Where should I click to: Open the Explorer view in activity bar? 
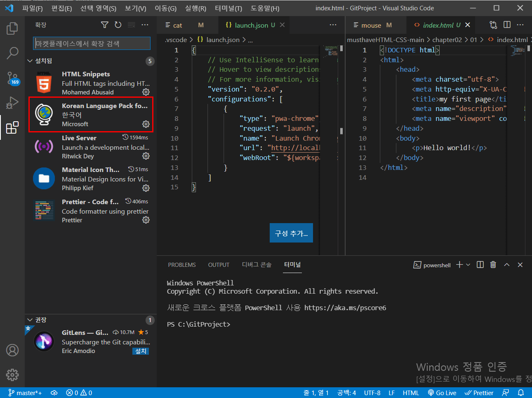(x=12, y=28)
